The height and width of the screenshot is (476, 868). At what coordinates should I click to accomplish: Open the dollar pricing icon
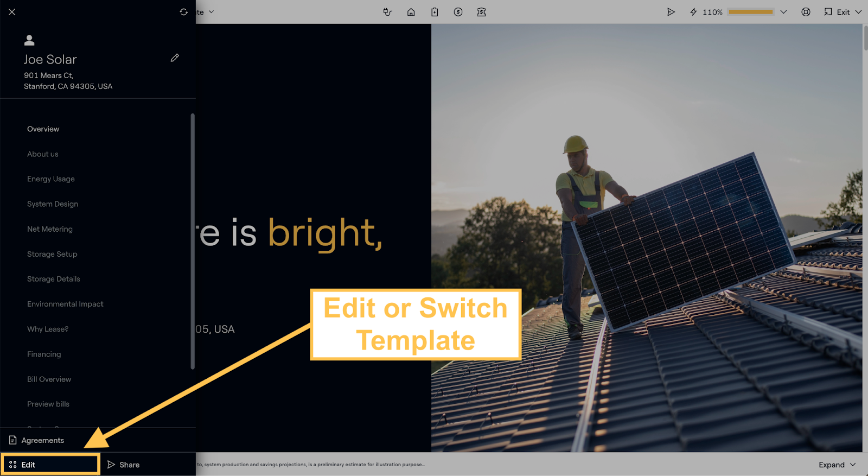pyautogui.click(x=458, y=12)
